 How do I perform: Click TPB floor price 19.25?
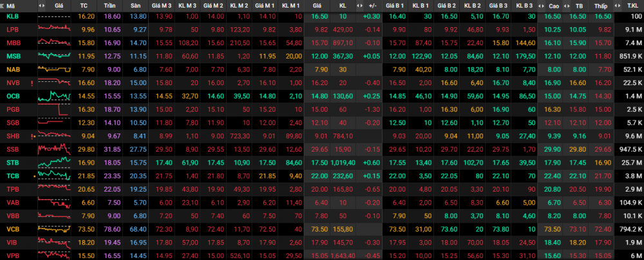click(139, 189)
